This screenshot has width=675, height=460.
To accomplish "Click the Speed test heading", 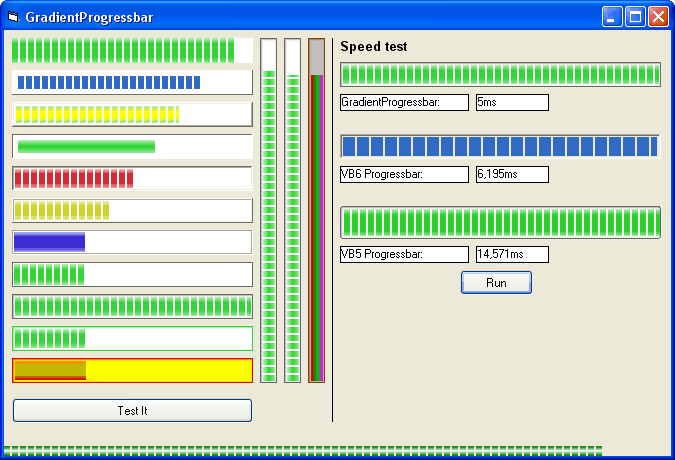I will 374,46.
